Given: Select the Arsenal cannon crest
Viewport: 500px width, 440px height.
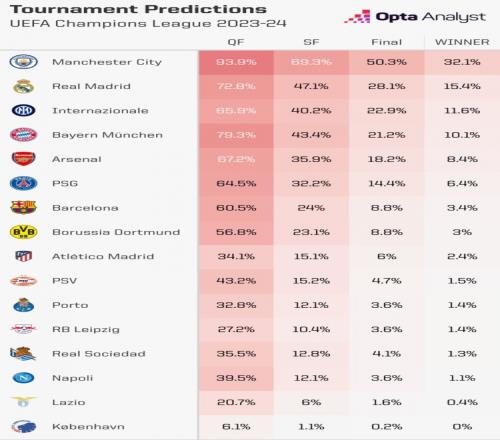Looking at the screenshot, I should pos(23,159).
